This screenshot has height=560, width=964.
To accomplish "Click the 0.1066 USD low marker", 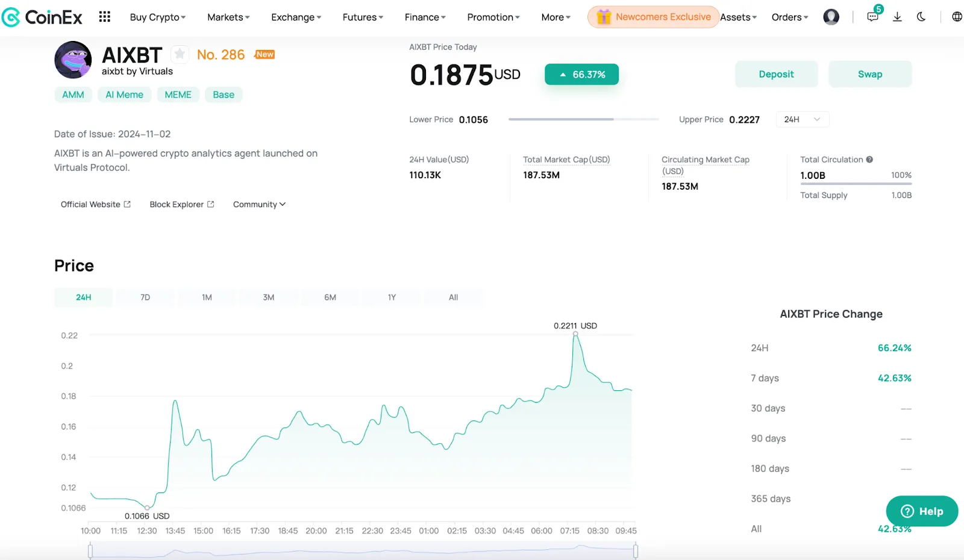I will tap(147, 508).
